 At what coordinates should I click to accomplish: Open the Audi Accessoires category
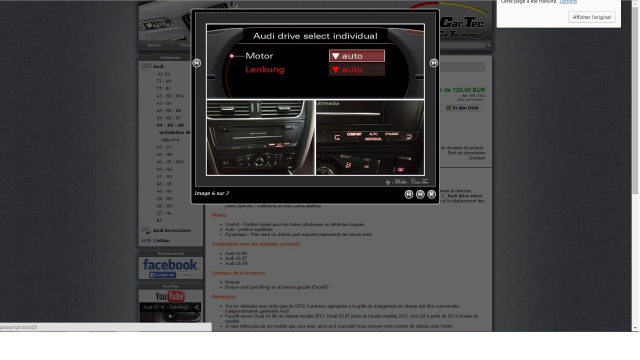pyautogui.click(x=172, y=231)
